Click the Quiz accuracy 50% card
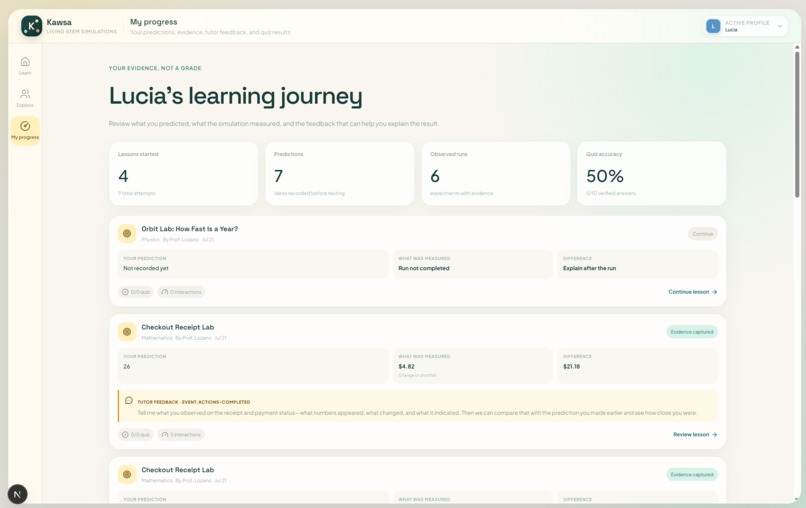 (651, 174)
